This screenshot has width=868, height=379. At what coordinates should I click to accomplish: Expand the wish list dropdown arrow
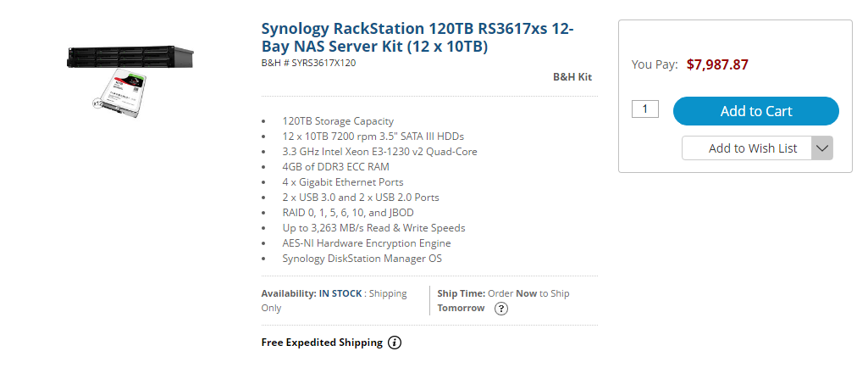click(821, 148)
